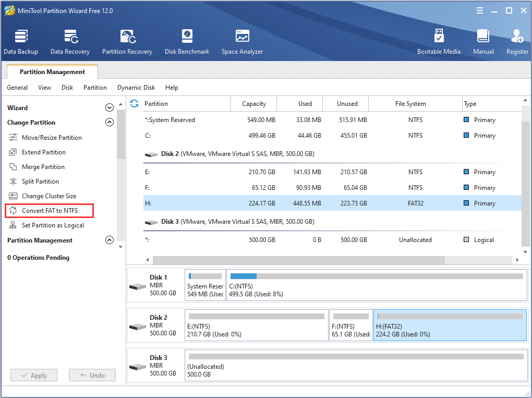Open the Disk menu

coord(67,88)
